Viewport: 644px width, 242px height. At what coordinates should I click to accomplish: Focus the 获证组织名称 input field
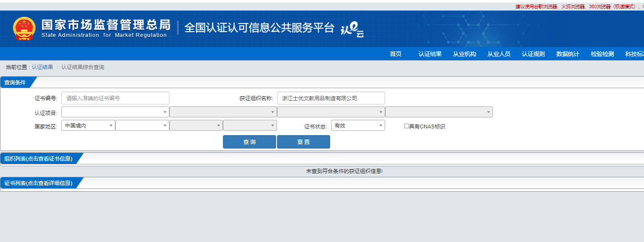click(331, 98)
